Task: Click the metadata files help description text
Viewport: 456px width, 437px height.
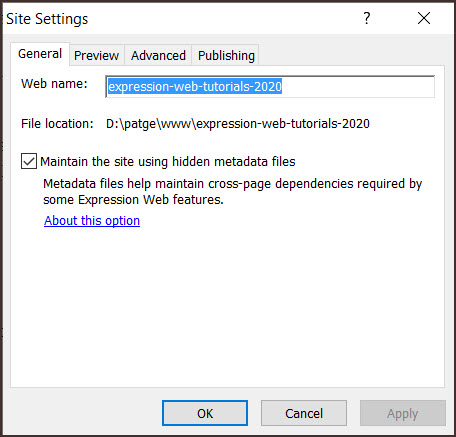Action: [233, 192]
